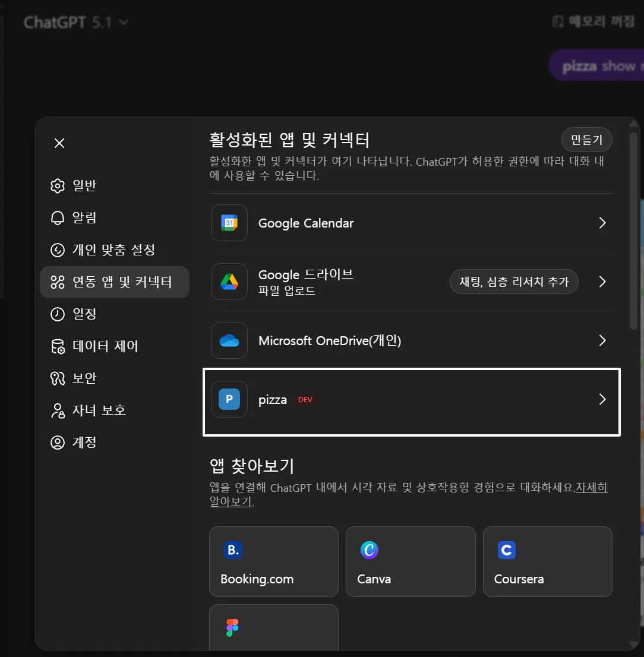This screenshot has height=657, width=644.
Task: Click the memory icon in top bar
Action: [x=558, y=21]
